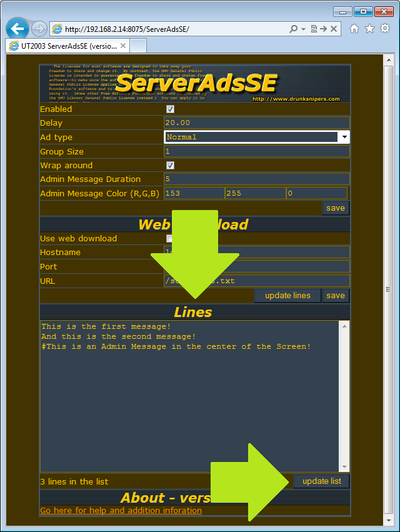This screenshot has height=532, width=400.
Task: Open a new blank tab
Action: pos(138,46)
